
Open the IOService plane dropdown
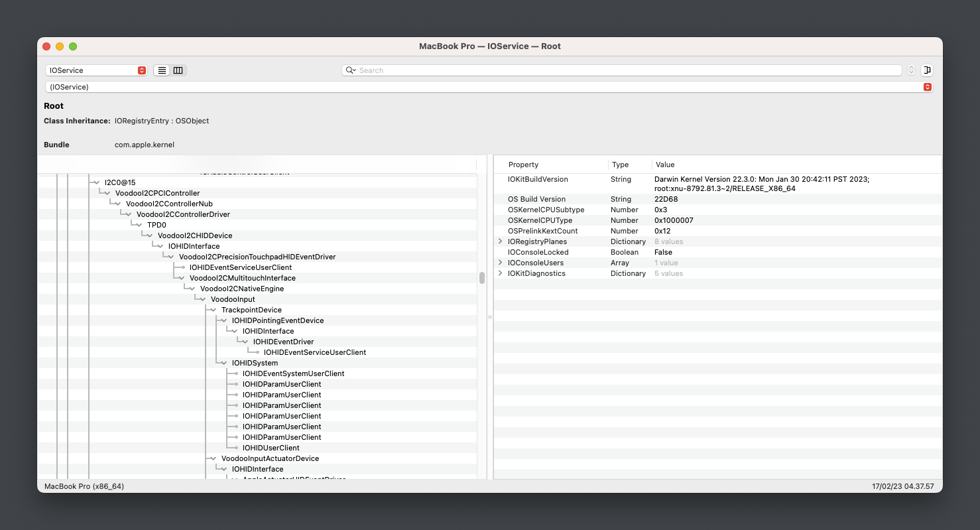(96, 70)
